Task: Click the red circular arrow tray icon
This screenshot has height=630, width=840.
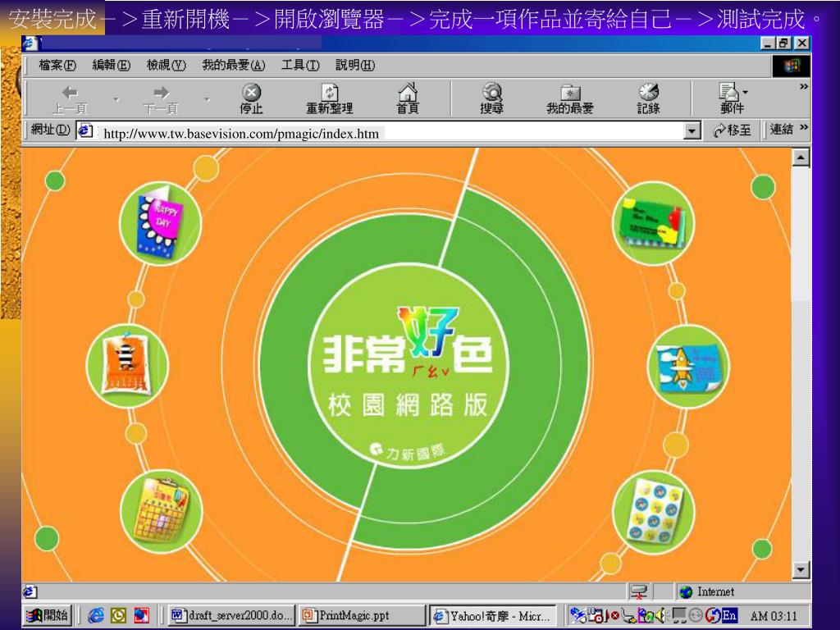Action: 713,615
